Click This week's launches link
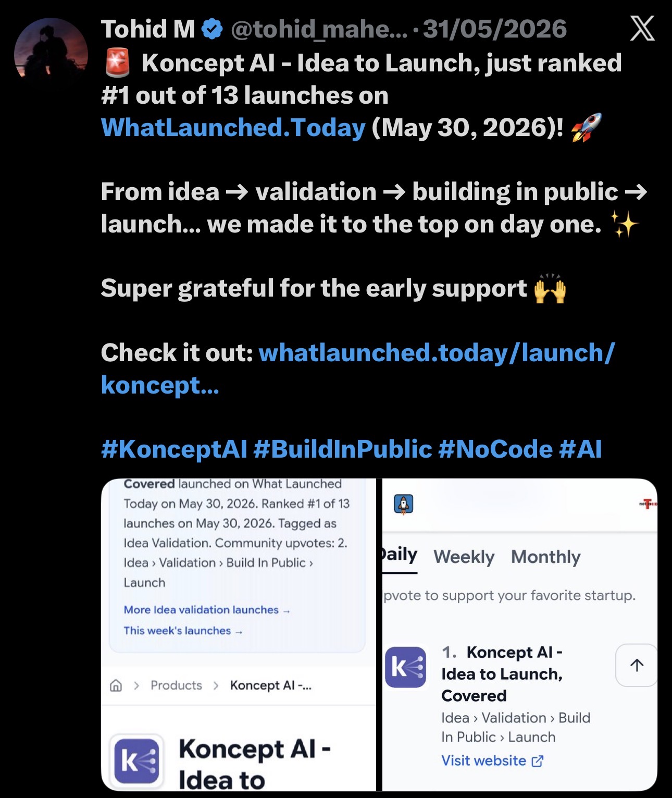The height and width of the screenshot is (798, 672). point(183,631)
